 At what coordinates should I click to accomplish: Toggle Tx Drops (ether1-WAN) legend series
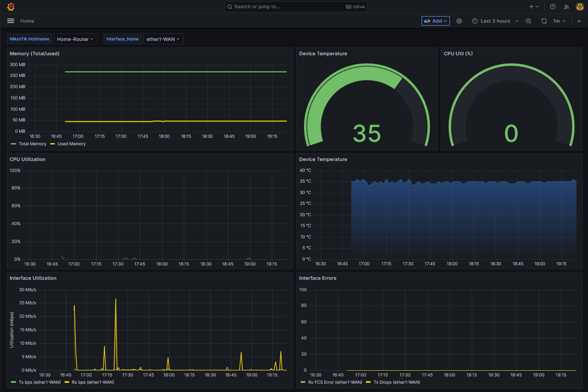[397, 382]
